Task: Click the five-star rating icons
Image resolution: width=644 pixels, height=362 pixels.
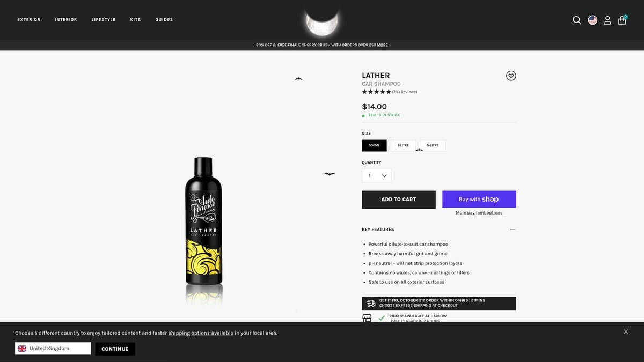Action: click(x=377, y=92)
